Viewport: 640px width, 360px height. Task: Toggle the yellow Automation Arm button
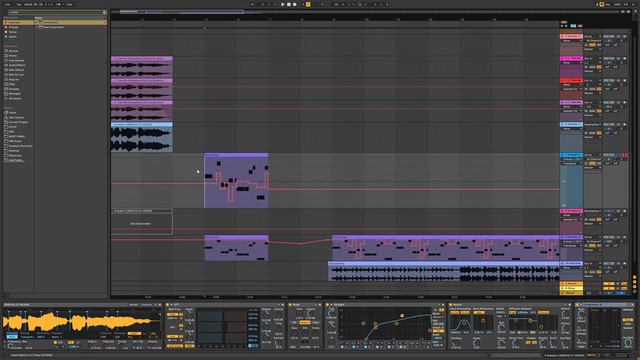pos(308,4)
